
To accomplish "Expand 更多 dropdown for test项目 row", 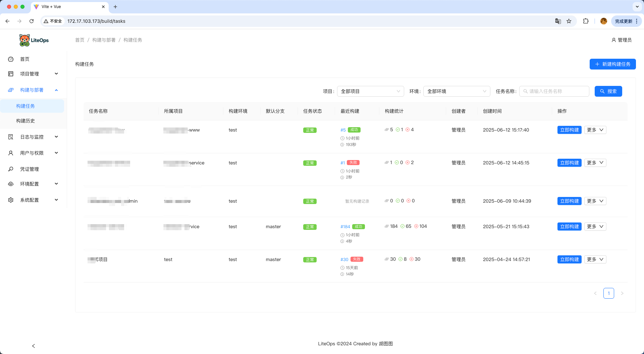I will point(595,259).
